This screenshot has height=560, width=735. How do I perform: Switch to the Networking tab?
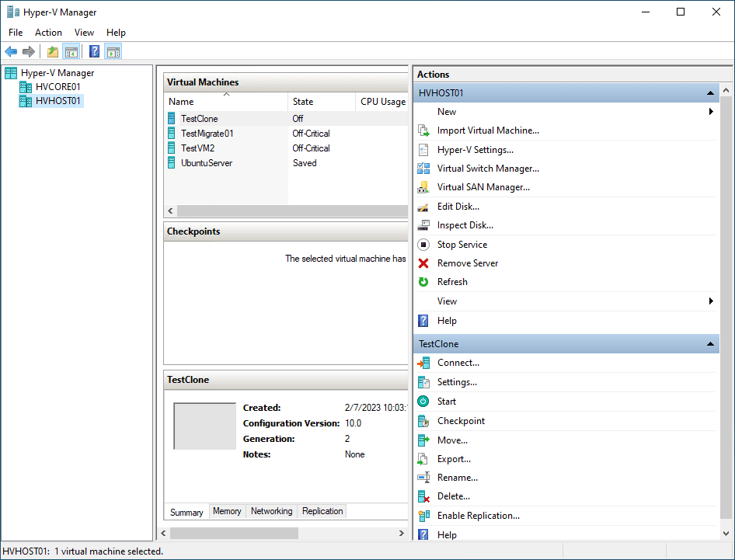[271, 511]
